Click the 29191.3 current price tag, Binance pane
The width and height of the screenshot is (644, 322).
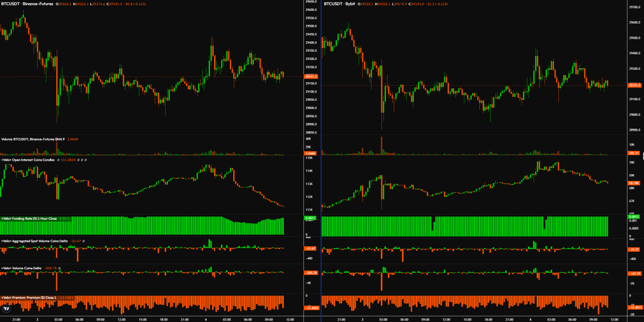pyautogui.click(x=311, y=77)
